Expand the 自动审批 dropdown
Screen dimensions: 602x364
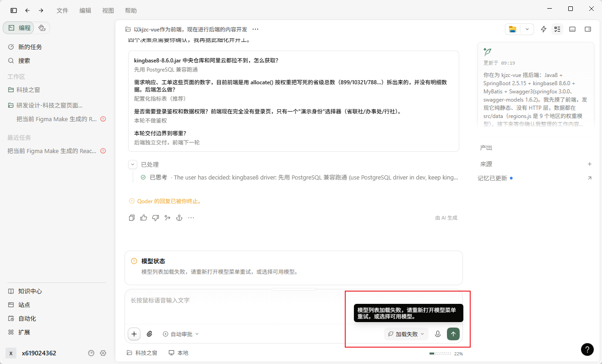(x=181, y=334)
